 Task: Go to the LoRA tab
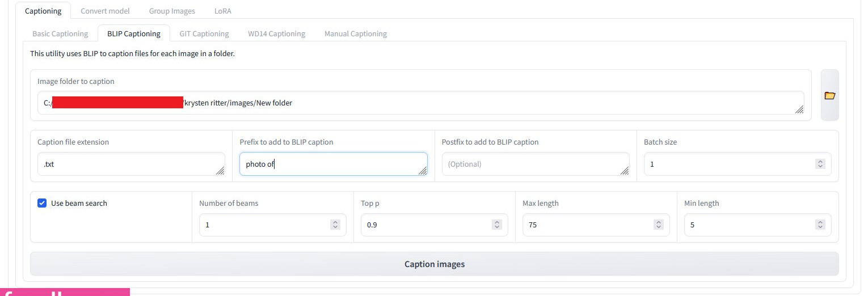[x=222, y=11]
